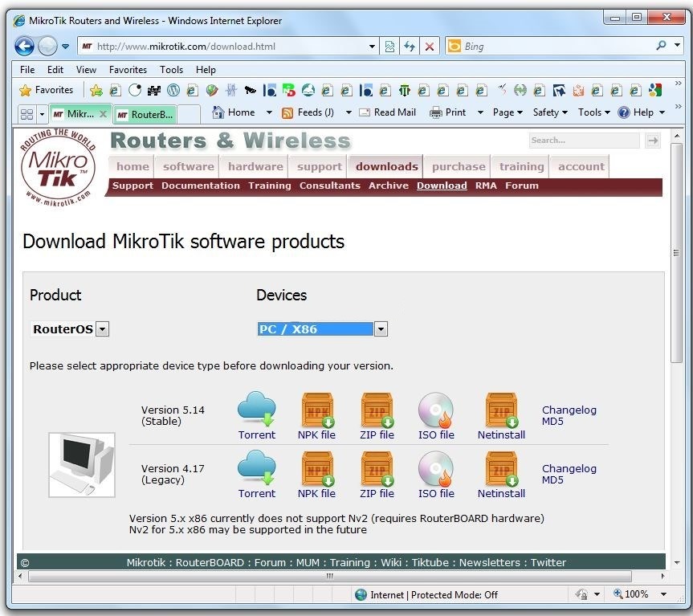Click the Twitter link in footer
Screen dimensions: 693x616
click(x=548, y=562)
